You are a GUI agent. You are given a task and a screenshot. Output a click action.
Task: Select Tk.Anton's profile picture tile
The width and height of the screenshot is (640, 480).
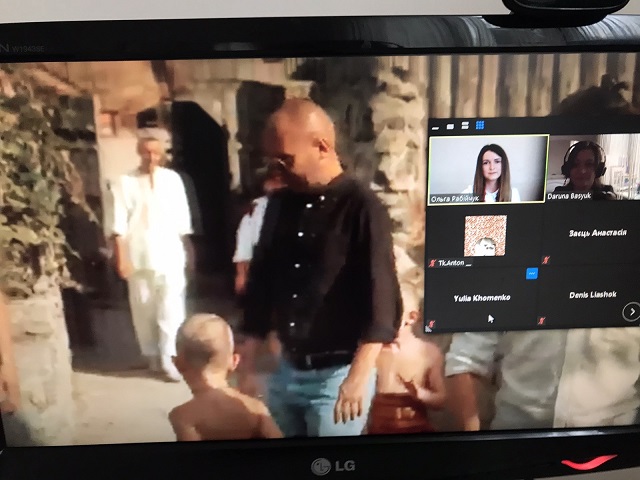pos(486,236)
